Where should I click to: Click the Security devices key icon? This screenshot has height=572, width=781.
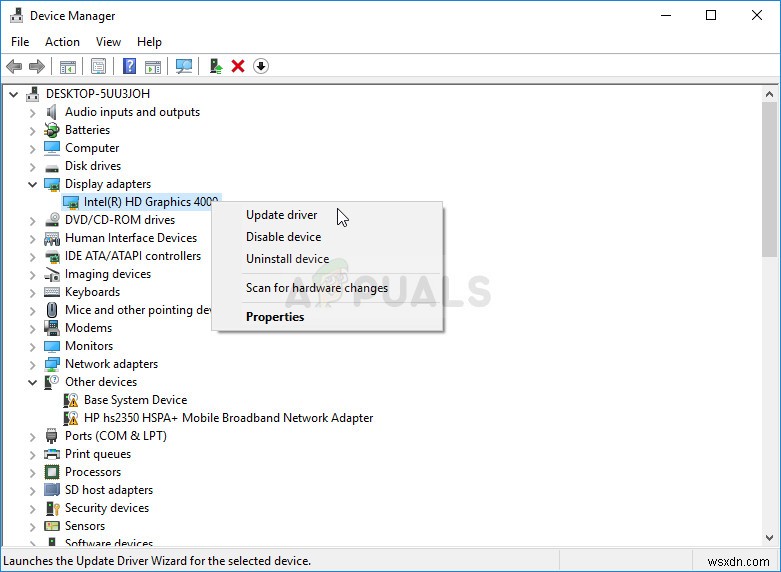[52, 508]
